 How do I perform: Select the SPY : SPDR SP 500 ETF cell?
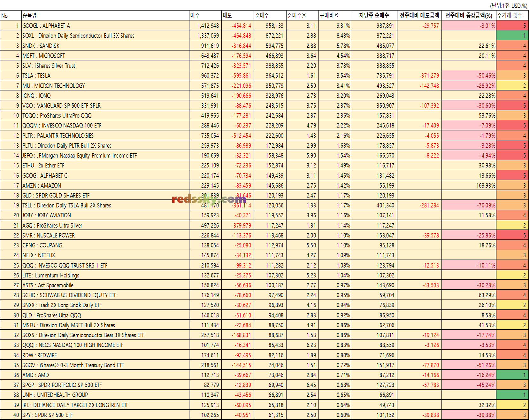105,415
